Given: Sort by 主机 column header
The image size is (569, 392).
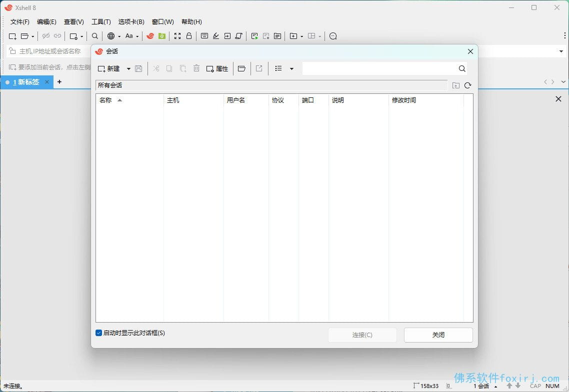Looking at the screenshot, I should (x=193, y=100).
